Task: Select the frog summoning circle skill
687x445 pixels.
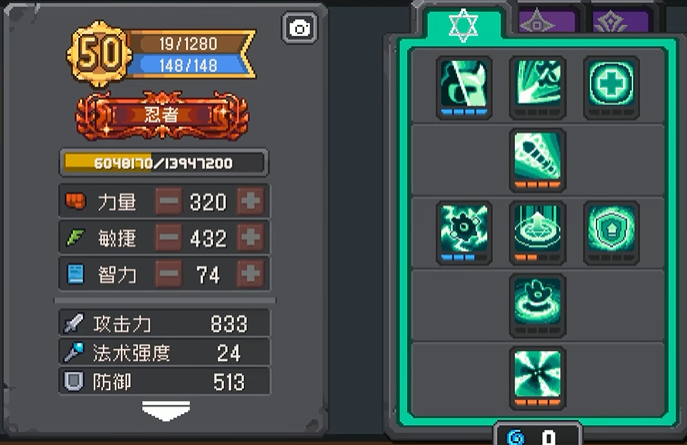Action: click(538, 306)
